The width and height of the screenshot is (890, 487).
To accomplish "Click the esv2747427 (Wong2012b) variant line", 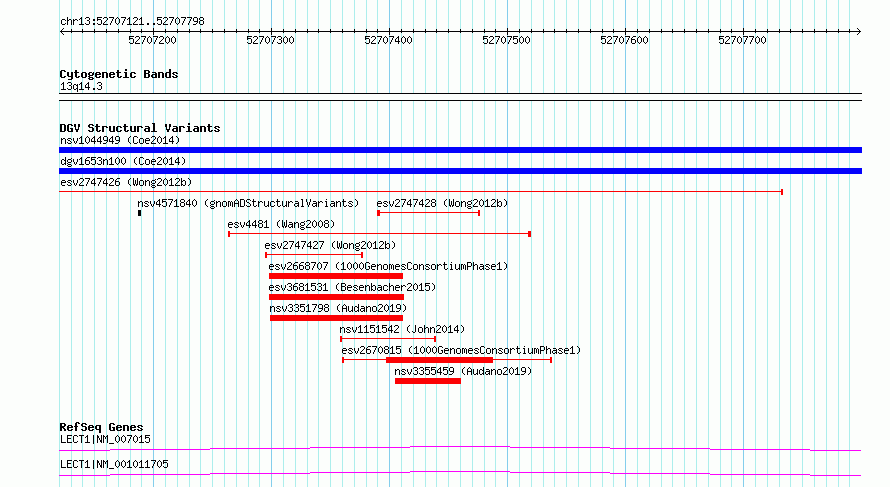I will [x=314, y=255].
